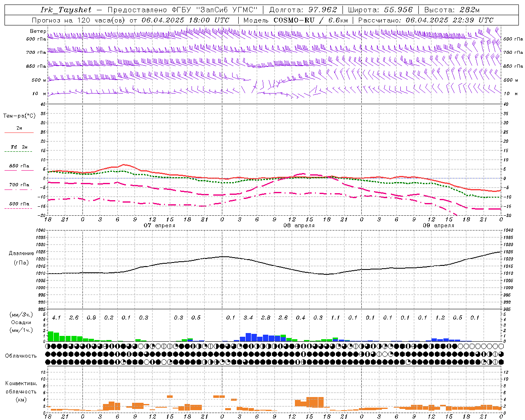Click precipitation value '1.2'
525x420 pixels.
point(440,318)
